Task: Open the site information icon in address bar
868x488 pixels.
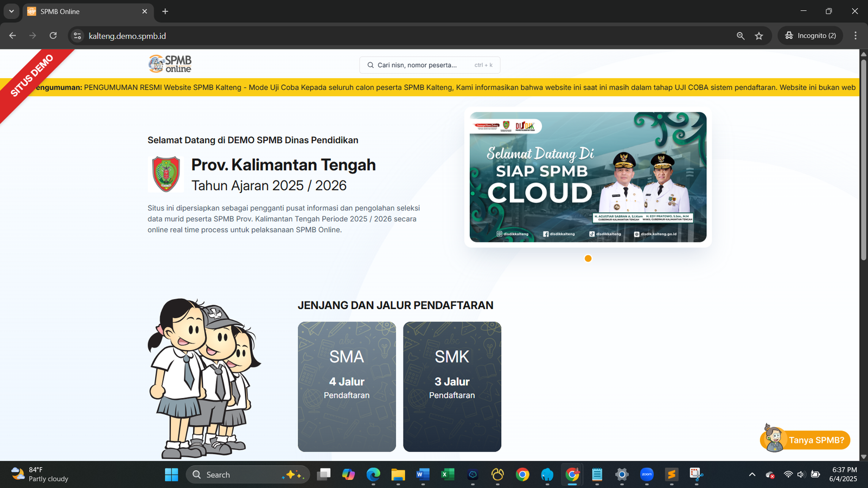Action: [x=78, y=36]
